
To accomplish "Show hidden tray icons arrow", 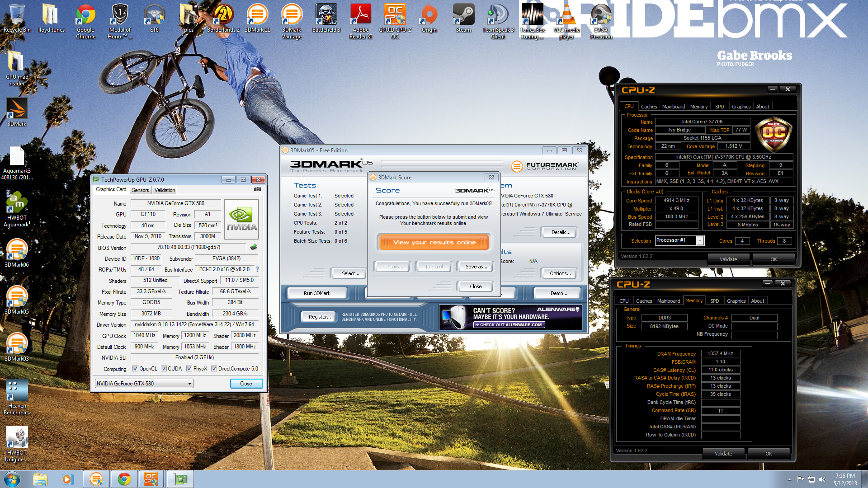I will coord(789,479).
